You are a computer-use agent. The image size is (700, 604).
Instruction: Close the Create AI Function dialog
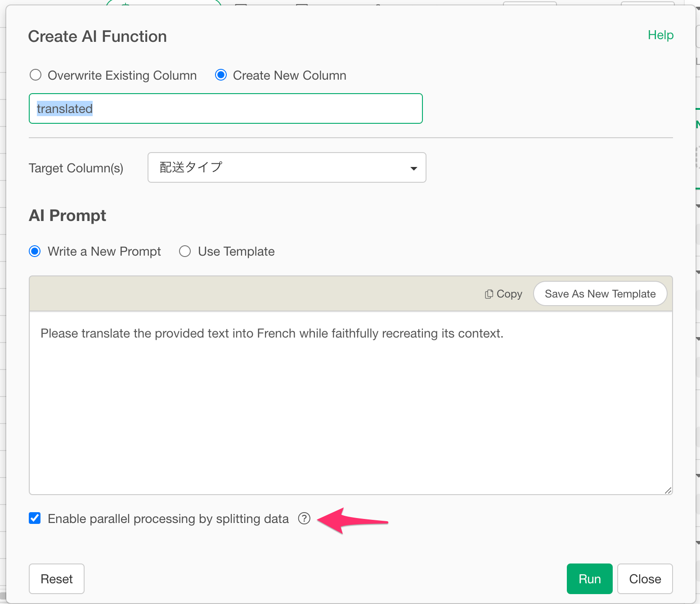tap(645, 579)
